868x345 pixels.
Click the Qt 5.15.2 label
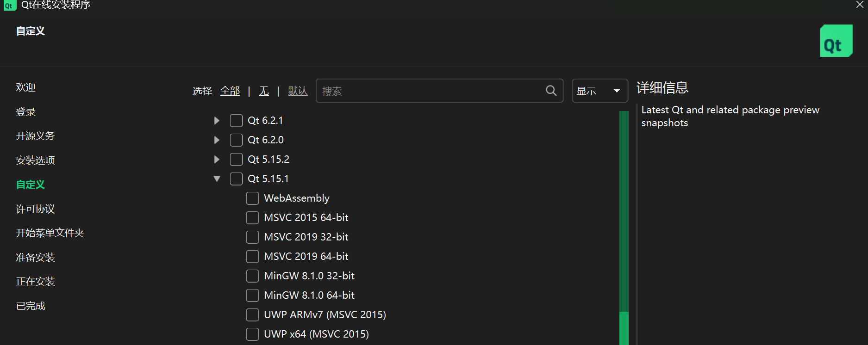pyautogui.click(x=269, y=160)
